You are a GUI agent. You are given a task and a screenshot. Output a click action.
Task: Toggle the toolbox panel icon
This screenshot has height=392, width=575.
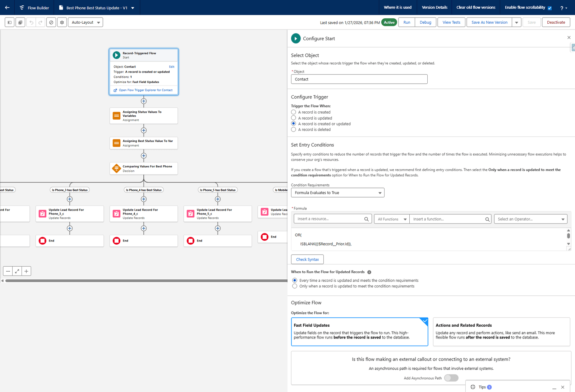10,22
